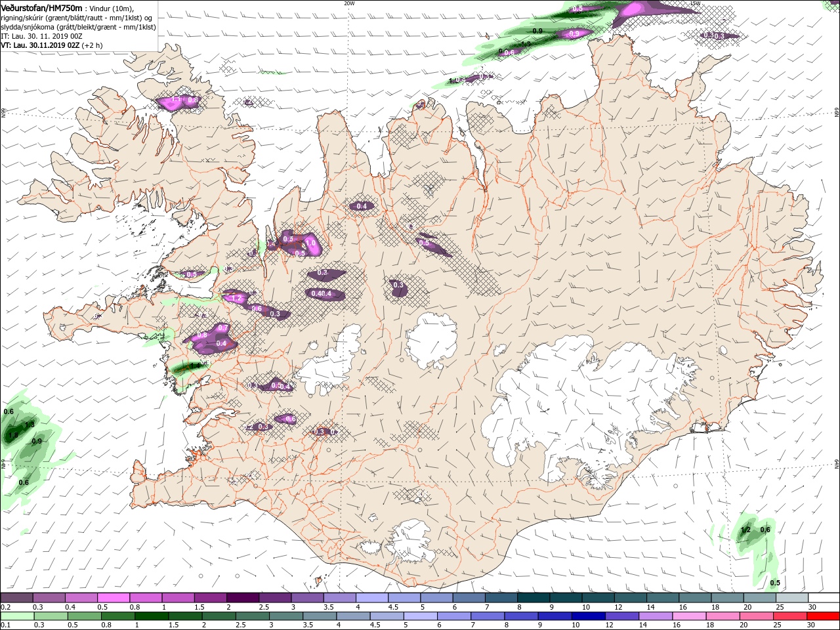Click the Veðurstofan/HM750m map title
Image resolution: width=840 pixels, height=630 pixels.
[41, 8]
